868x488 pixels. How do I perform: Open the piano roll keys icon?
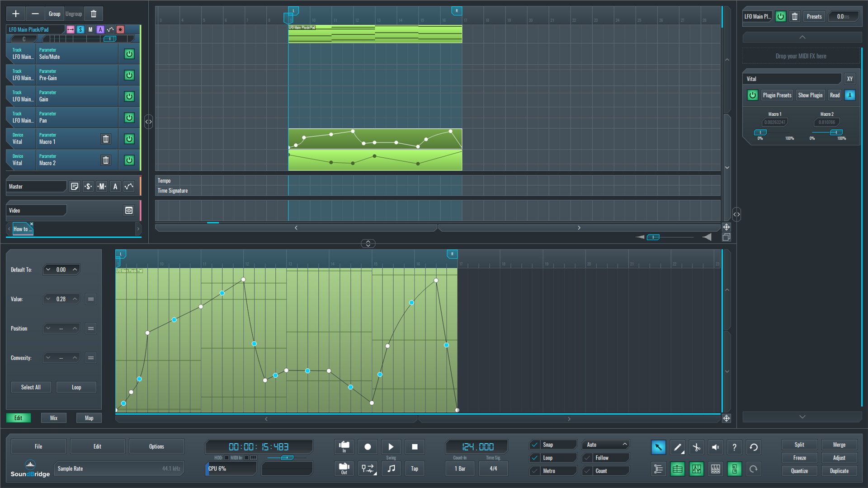point(716,469)
